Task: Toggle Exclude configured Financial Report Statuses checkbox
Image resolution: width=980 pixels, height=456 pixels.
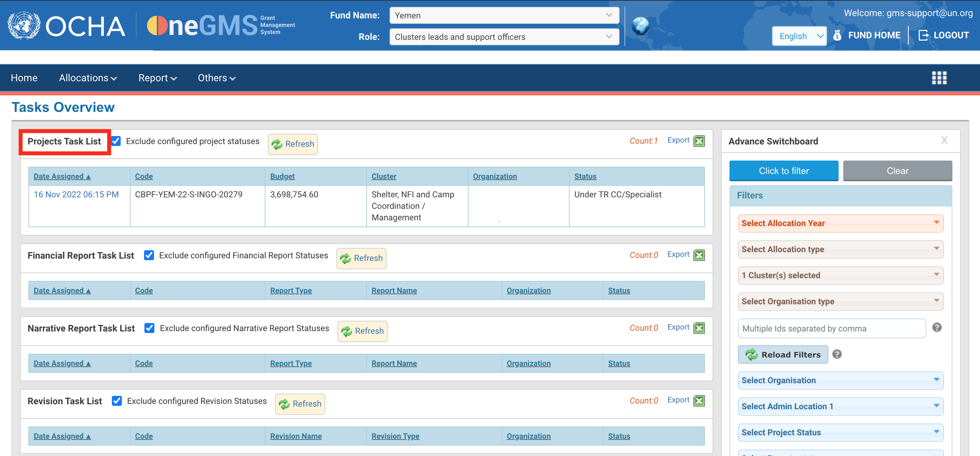Action: (149, 255)
